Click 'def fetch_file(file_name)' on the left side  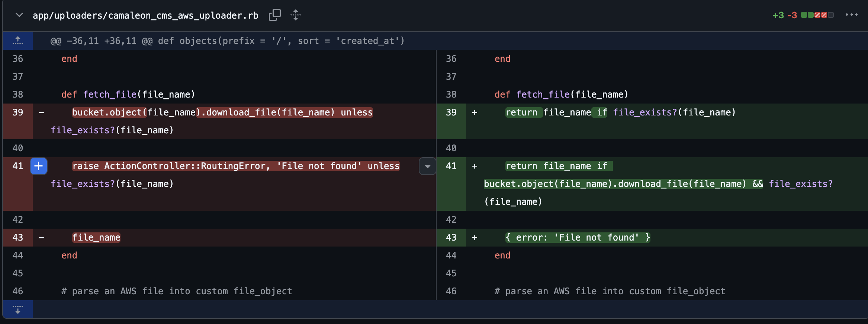pos(128,95)
